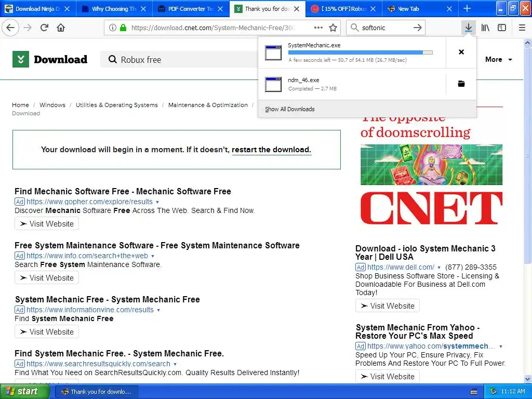Viewport: 532px width, 399px height.
Task: Toggle the Downloads toolbar button
Action: [x=468, y=28]
